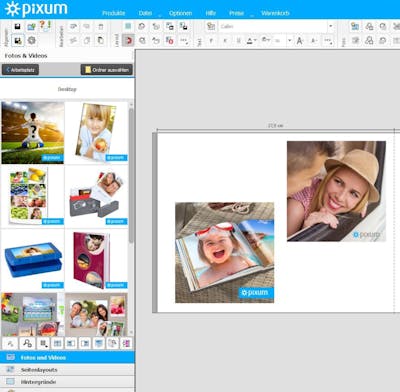This screenshot has width=400, height=392.
Task: Click the text color A icon
Action: coord(250,41)
